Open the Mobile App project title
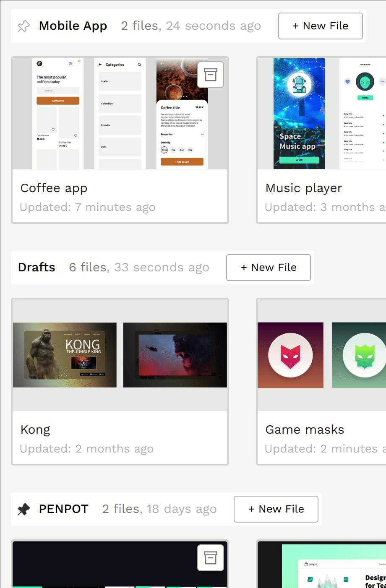This screenshot has height=588, width=386. tap(73, 26)
